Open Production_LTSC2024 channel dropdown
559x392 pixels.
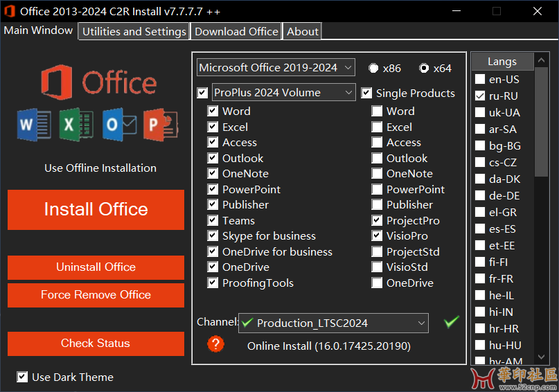(x=333, y=323)
